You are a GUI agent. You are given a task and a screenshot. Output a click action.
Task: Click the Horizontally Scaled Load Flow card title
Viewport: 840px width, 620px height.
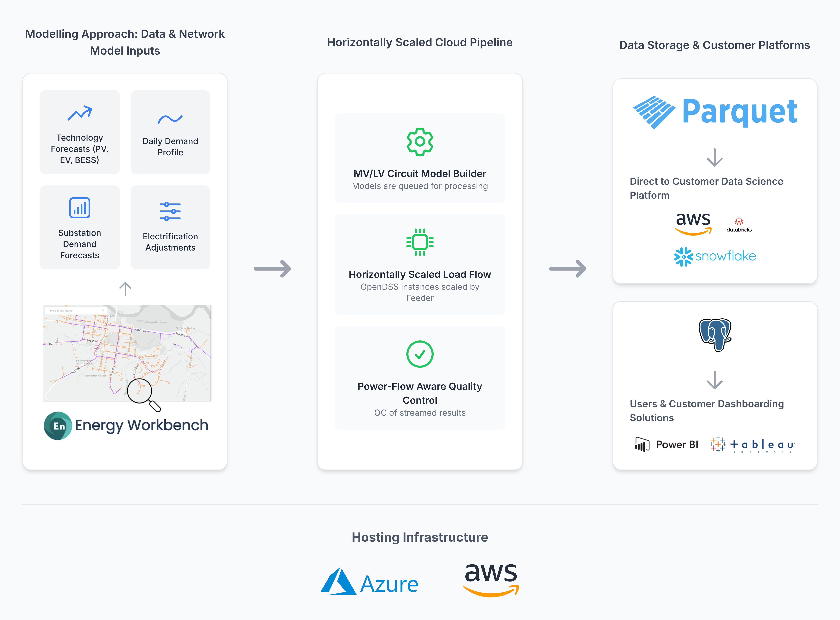[x=420, y=274]
